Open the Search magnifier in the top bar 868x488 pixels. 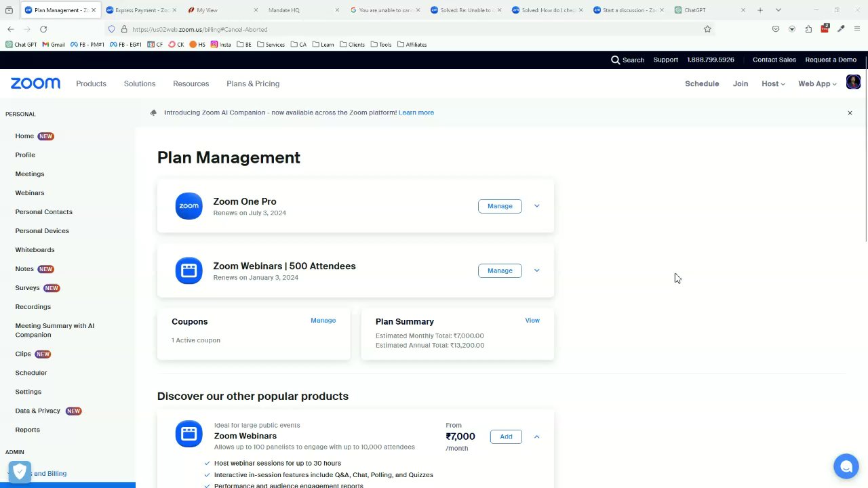click(x=615, y=60)
